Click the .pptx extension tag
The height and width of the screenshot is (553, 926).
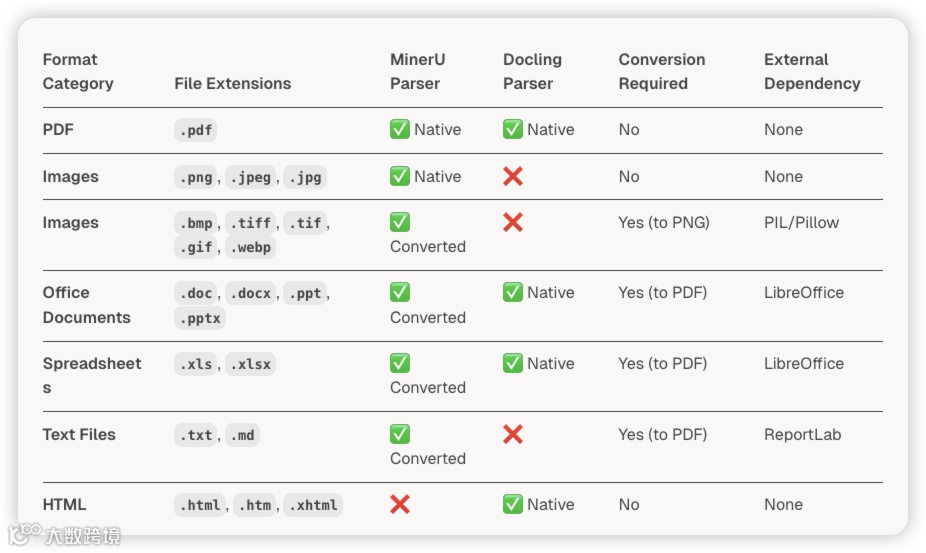tap(199, 319)
